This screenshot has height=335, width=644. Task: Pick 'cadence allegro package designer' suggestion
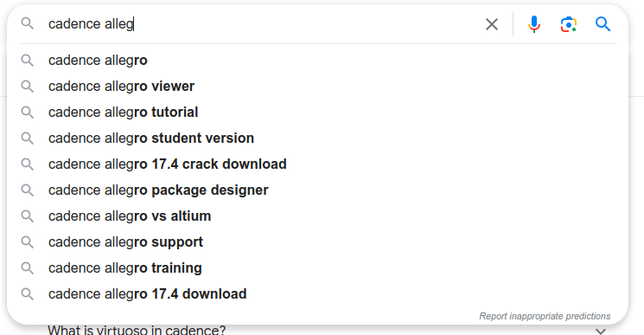(x=317, y=190)
